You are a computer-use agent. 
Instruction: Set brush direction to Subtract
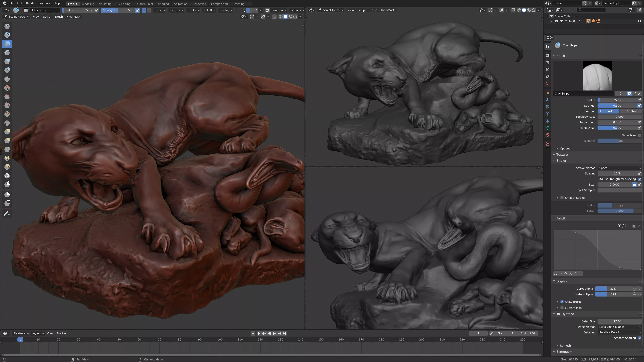click(x=630, y=111)
